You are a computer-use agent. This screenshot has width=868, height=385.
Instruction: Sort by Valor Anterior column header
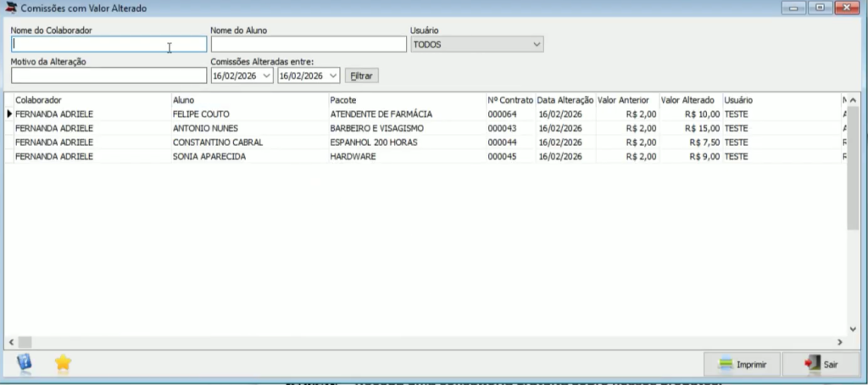[627, 100]
